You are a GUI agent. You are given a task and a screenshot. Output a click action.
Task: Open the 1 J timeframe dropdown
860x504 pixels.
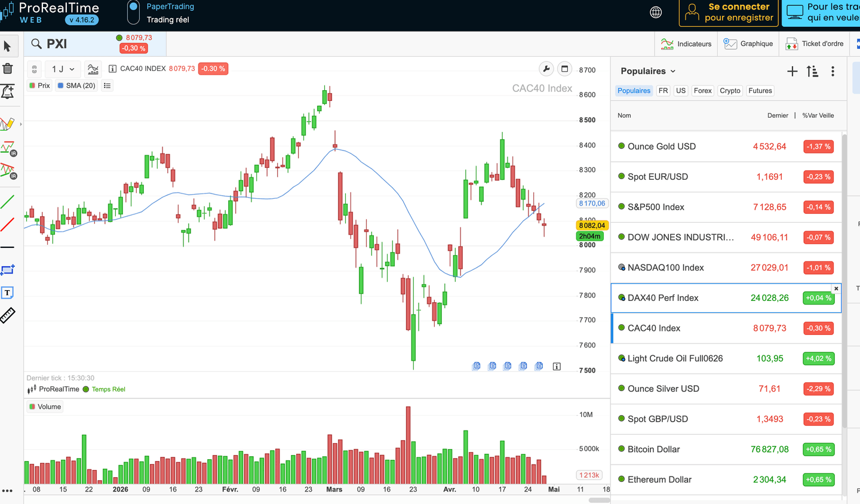click(x=63, y=69)
